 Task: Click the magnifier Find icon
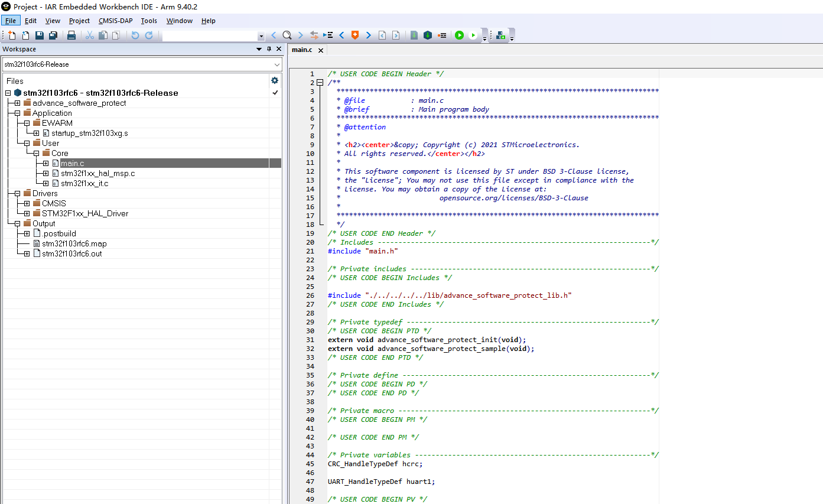point(287,35)
